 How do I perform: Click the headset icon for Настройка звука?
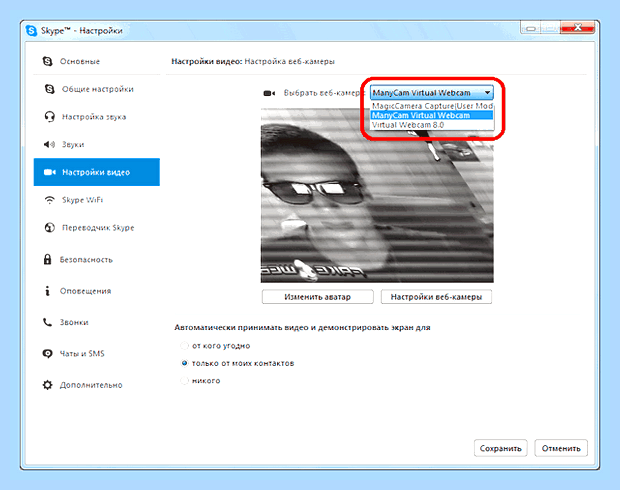click(x=49, y=117)
